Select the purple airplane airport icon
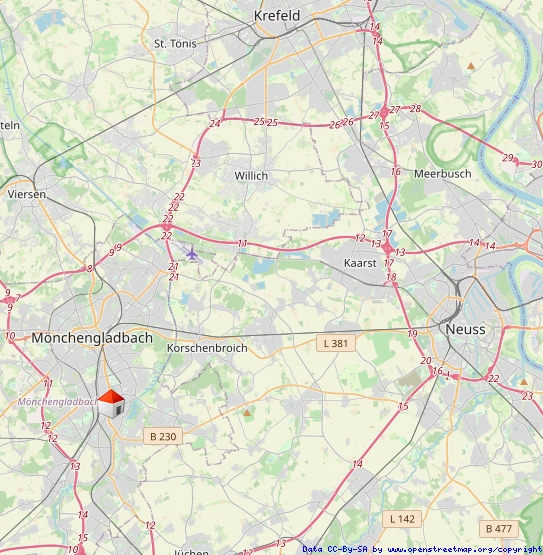The image size is (543, 555). tap(192, 254)
